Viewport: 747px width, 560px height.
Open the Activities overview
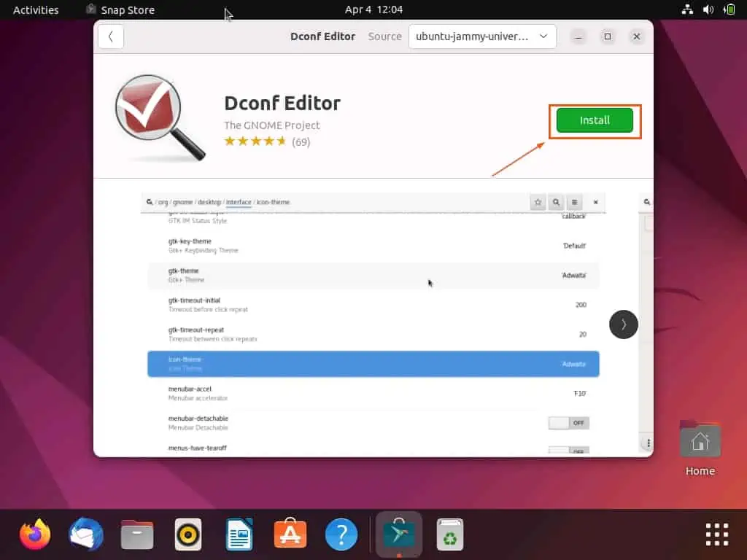[x=34, y=9]
